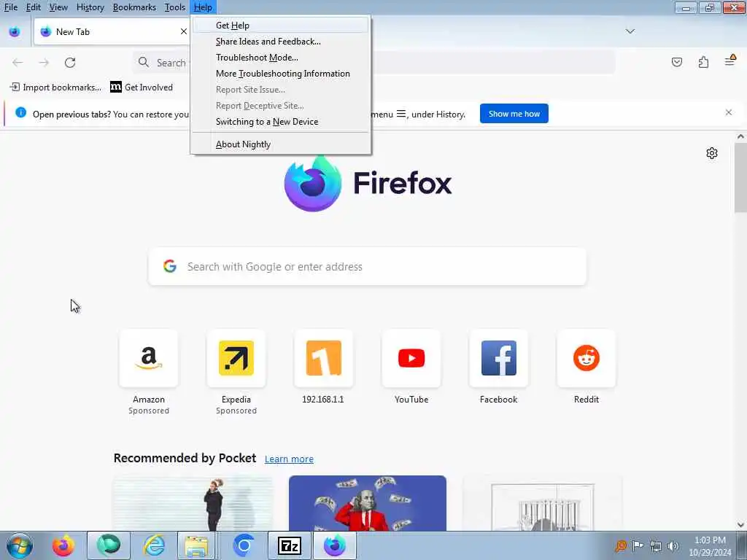
Task: Click the orange magnifier tray icon
Action: pos(620,546)
